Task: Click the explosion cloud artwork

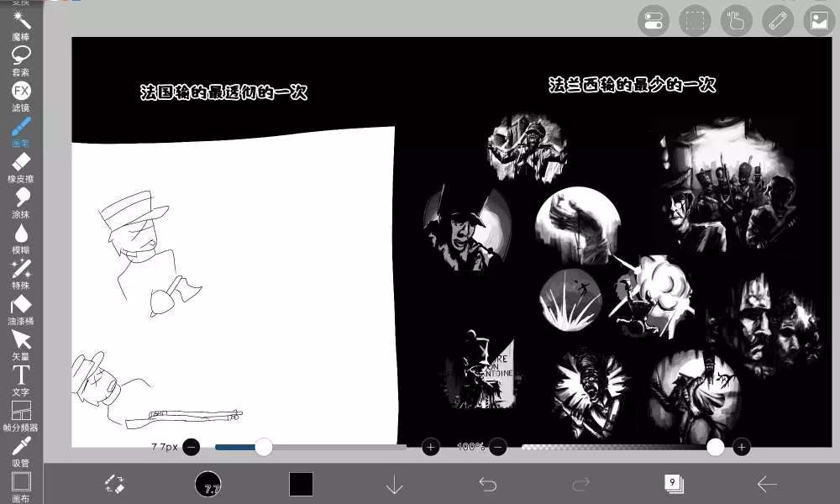Action: (654, 295)
